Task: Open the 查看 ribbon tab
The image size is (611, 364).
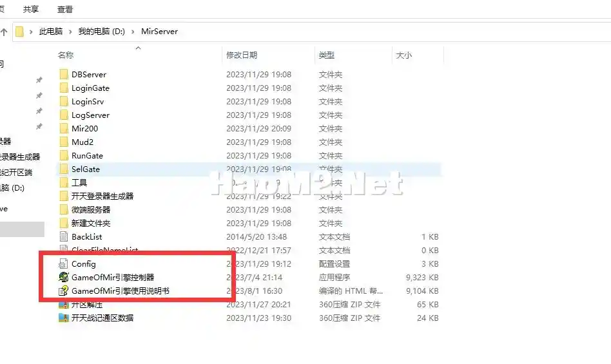Action: click(65, 10)
